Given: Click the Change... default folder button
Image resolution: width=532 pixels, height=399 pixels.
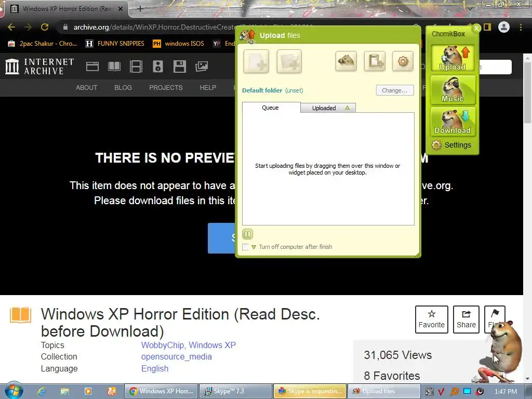Looking at the screenshot, I should (395, 90).
